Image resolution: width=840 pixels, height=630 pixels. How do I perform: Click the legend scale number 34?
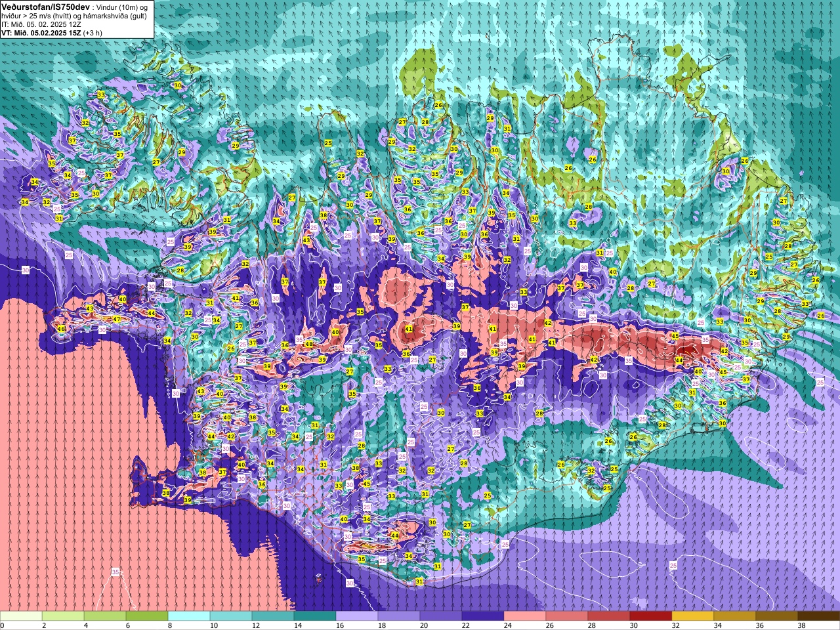717,625
